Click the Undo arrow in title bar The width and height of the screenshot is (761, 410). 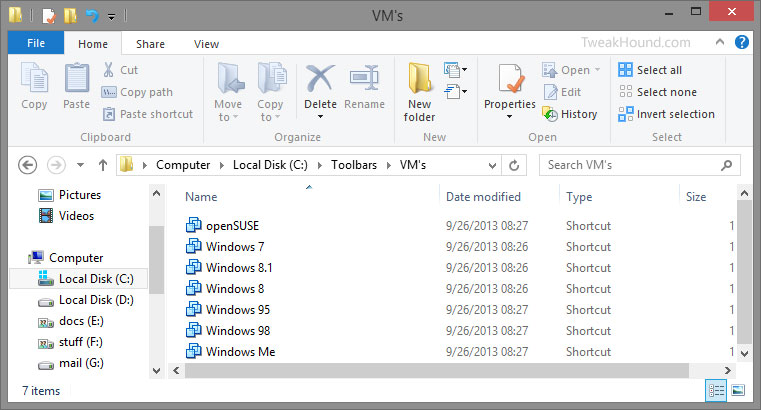(x=92, y=16)
